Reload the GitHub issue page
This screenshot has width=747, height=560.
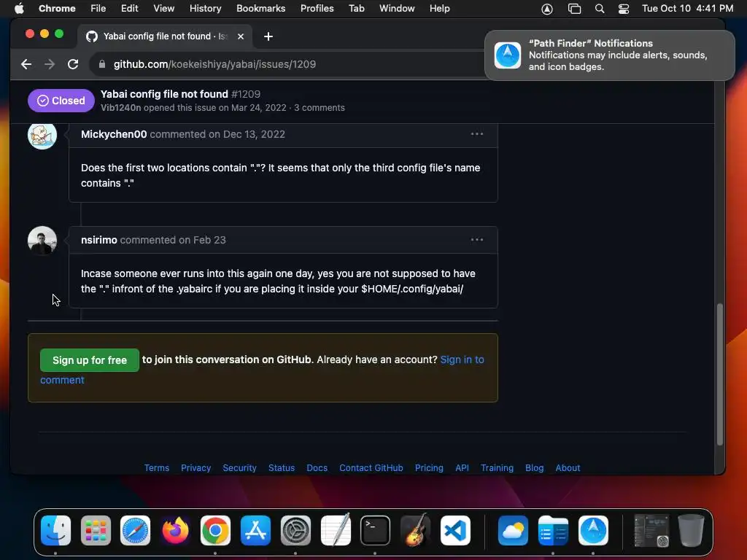73,64
